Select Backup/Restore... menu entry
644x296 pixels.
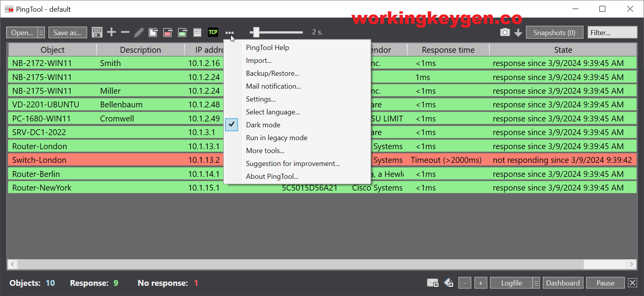pos(272,73)
